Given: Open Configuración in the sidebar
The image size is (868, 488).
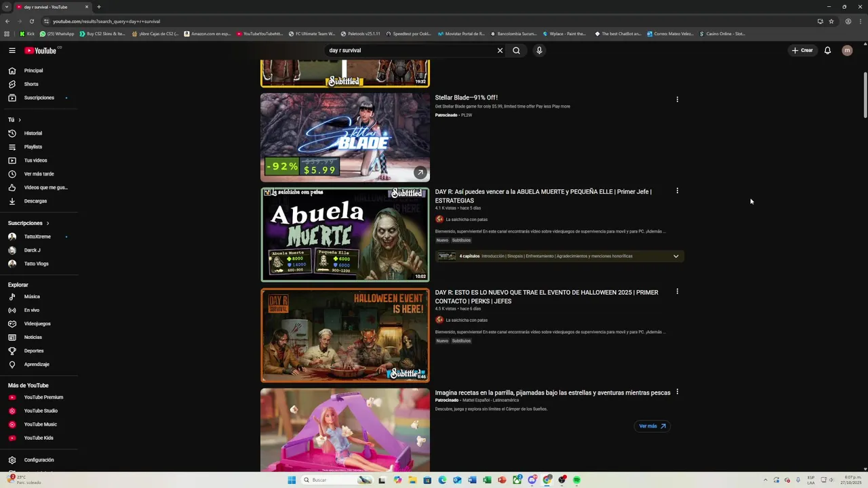Looking at the screenshot, I should click(39, 460).
